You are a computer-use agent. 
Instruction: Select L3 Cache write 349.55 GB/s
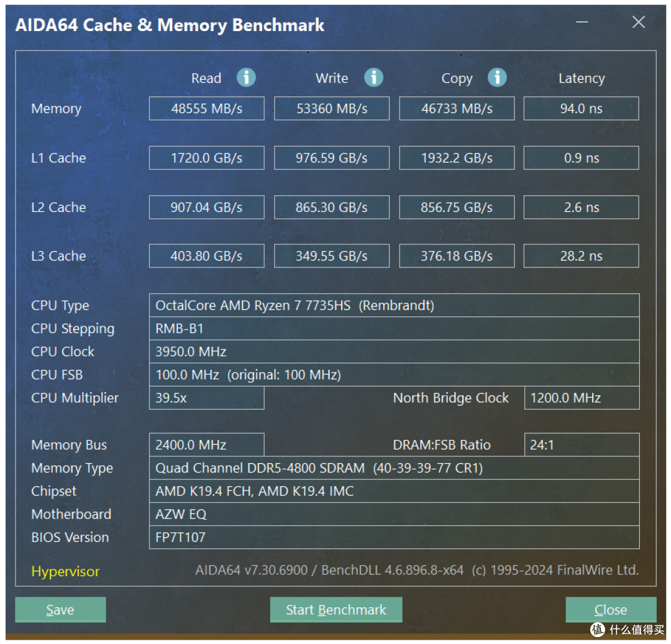(332, 256)
